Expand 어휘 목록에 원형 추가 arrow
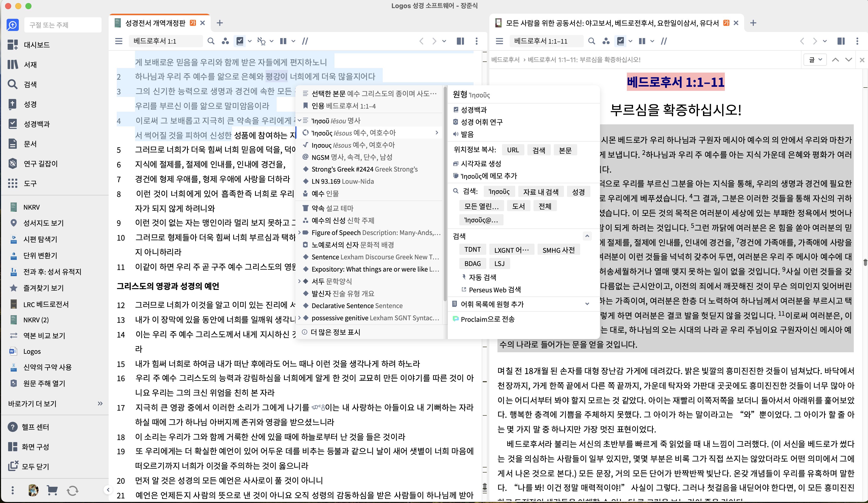 (x=587, y=304)
